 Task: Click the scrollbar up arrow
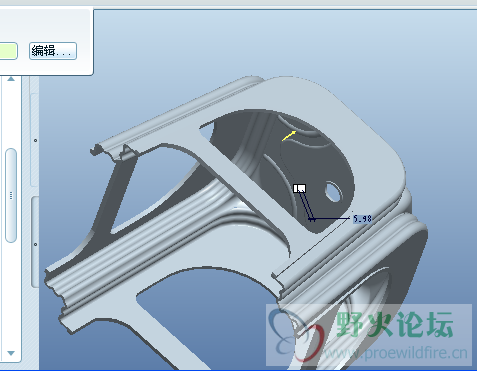[x=11, y=79]
